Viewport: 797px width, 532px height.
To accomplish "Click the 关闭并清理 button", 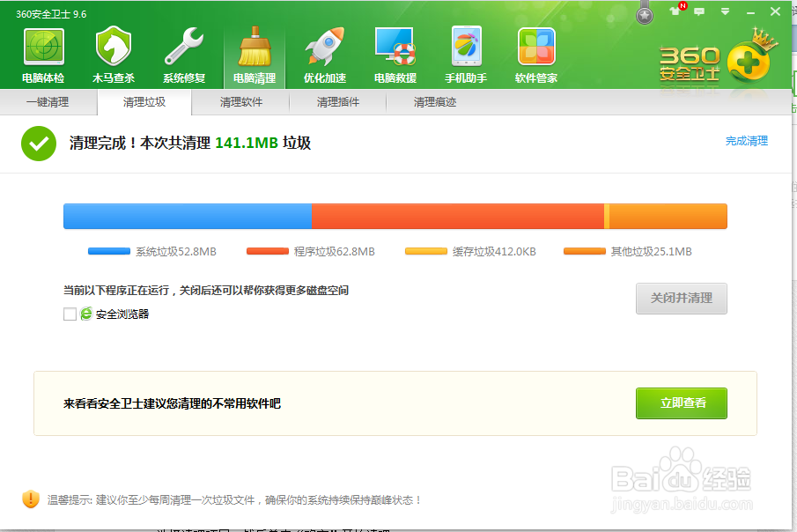I will (x=681, y=298).
